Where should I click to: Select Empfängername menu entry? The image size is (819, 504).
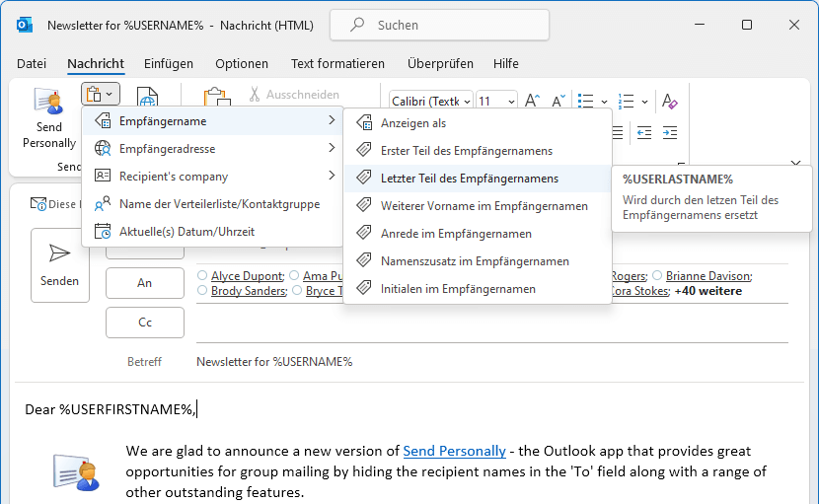click(212, 121)
